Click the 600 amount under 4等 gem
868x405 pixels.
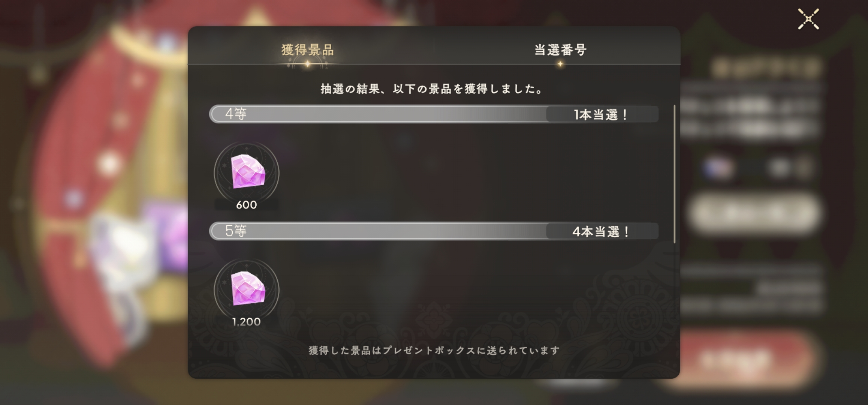click(x=247, y=205)
